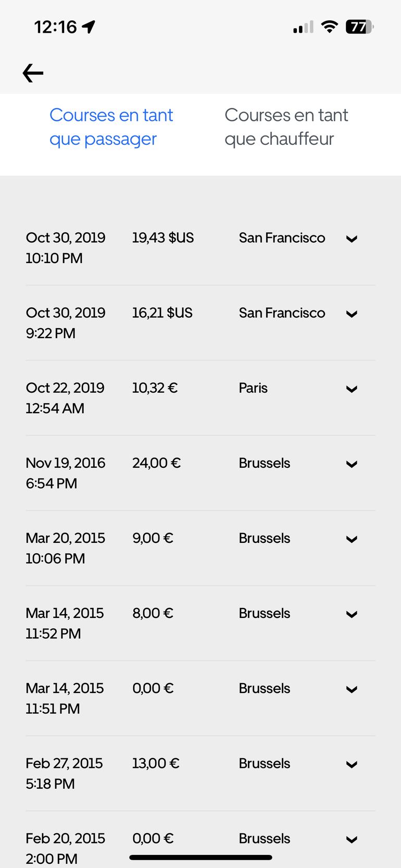Image resolution: width=401 pixels, height=868 pixels.
Task: Expand the Feb 20, 2015 trip chevron
Action: coord(352,839)
